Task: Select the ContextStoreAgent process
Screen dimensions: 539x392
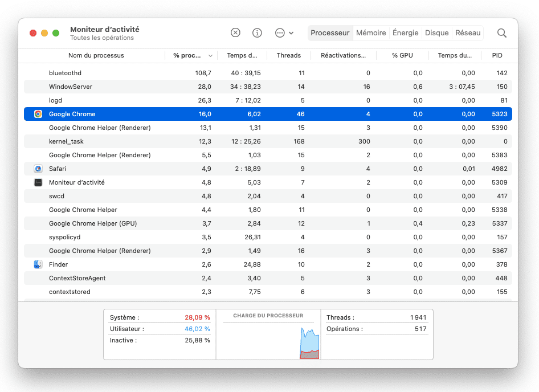Action: pyautogui.click(x=268, y=278)
